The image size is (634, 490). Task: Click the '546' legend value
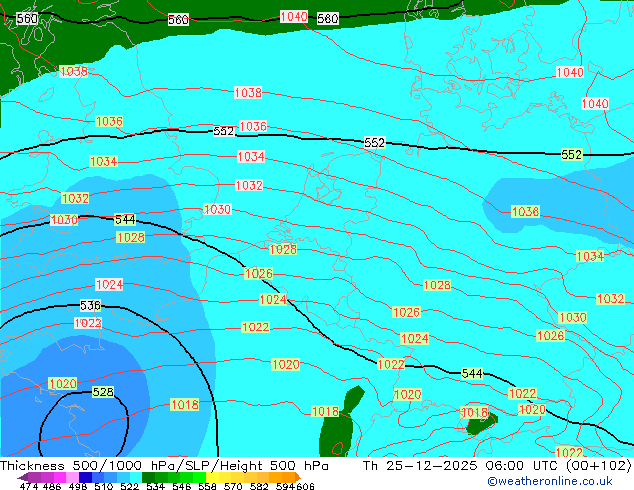point(182,486)
